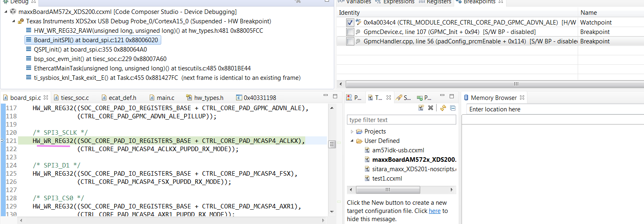Collapse the User Defined folder
Screen dimensions: 644x224
coord(352,141)
